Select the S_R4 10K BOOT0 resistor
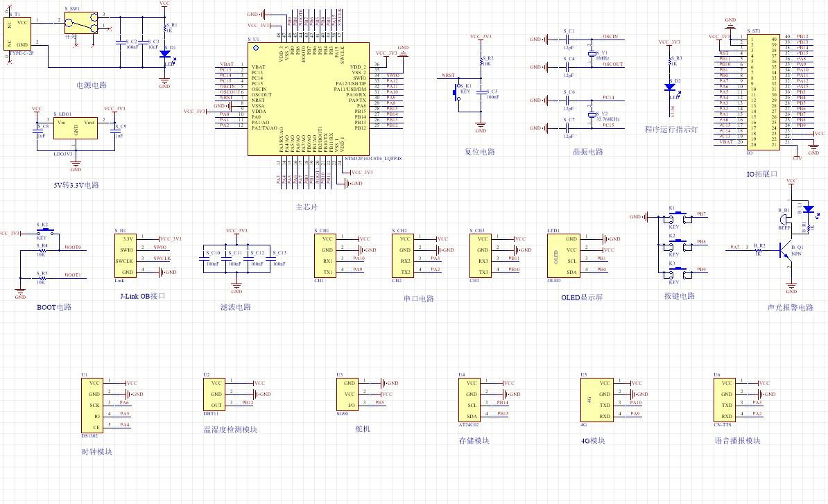Screen dimensions: 828x504 point(42,250)
